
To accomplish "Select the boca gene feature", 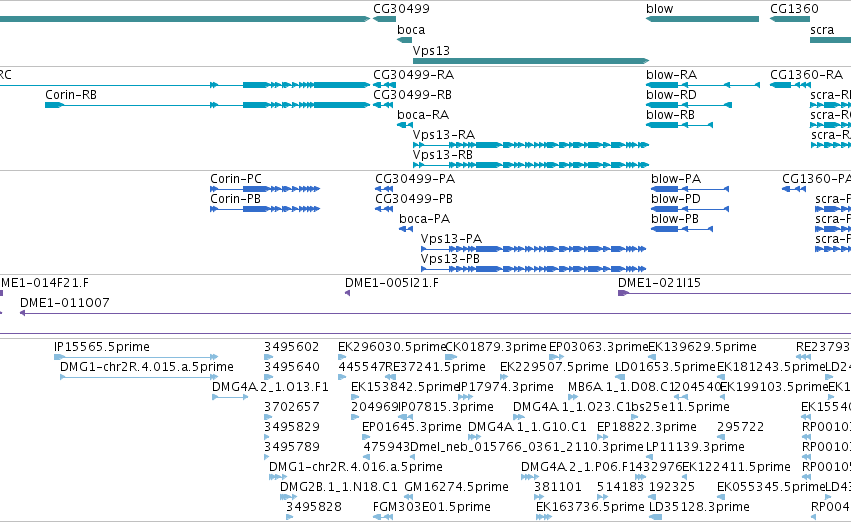I will pyautogui.click(x=404, y=40).
